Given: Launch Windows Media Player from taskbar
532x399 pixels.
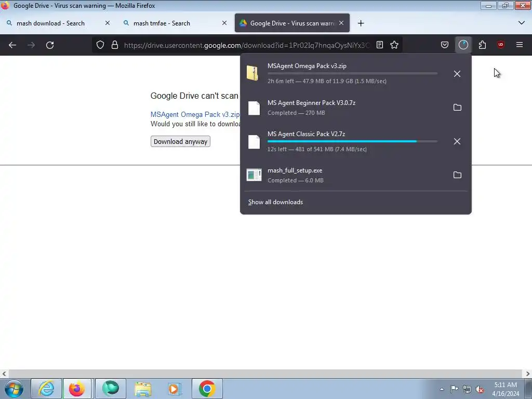Looking at the screenshot, I should (x=175, y=389).
